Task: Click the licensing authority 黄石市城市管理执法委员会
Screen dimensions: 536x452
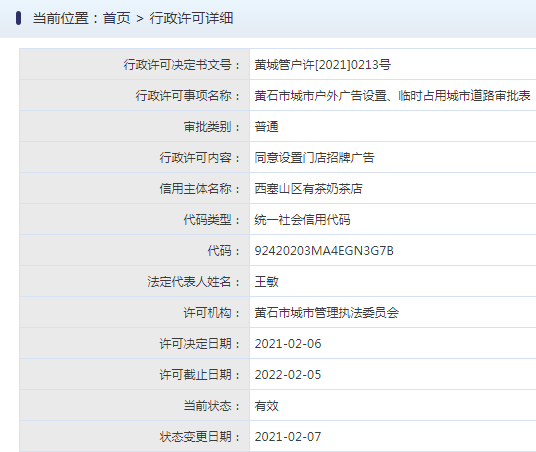Action: pyautogui.click(x=326, y=313)
